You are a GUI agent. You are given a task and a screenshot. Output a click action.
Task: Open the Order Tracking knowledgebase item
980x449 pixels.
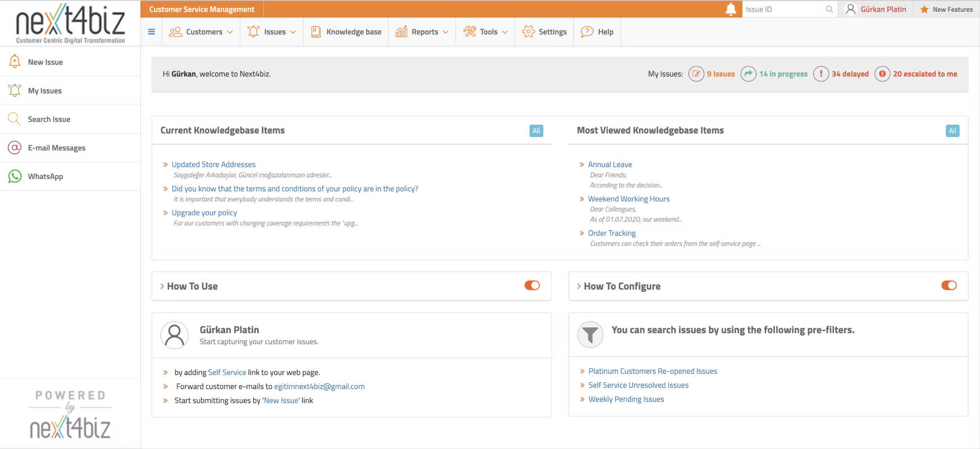coord(612,233)
